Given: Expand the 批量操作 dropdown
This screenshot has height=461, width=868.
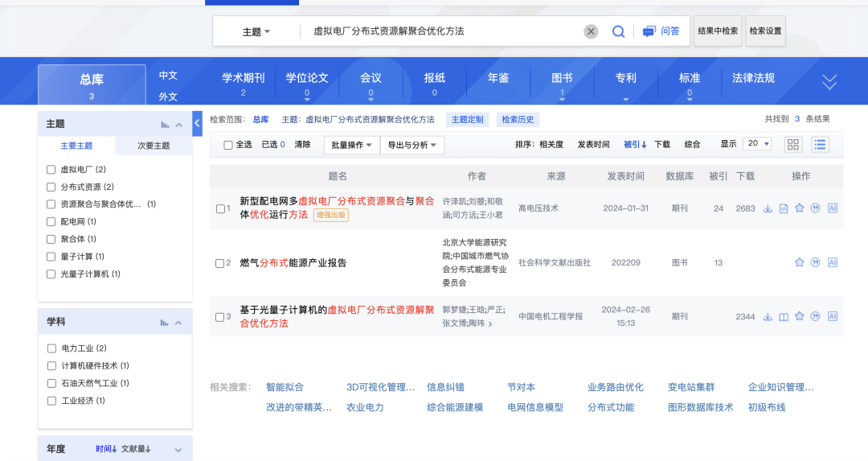Looking at the screenshot, I should pyautogui.click(x=352, y=145).
